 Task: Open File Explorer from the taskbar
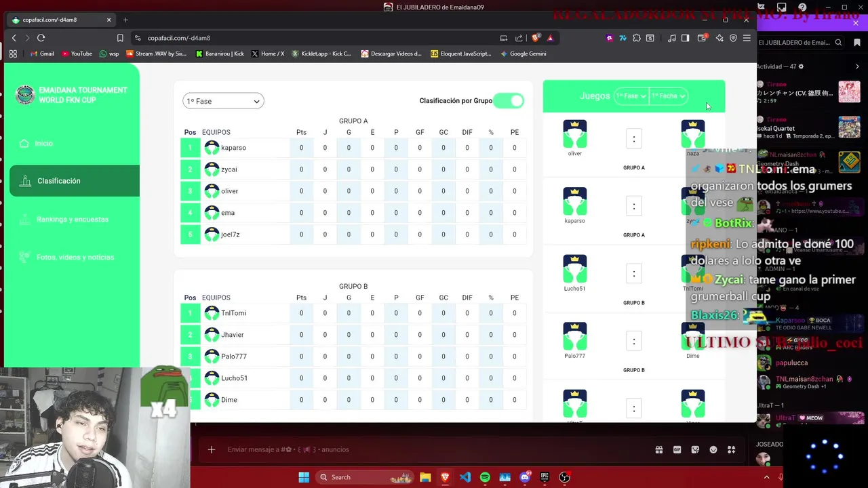(x=425, y=477)
